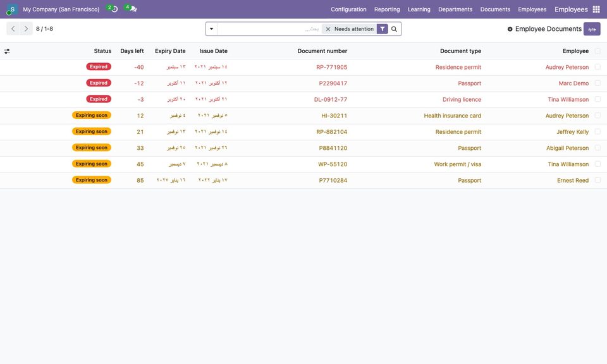Click Marc Demo employee cell

point(573,83)
